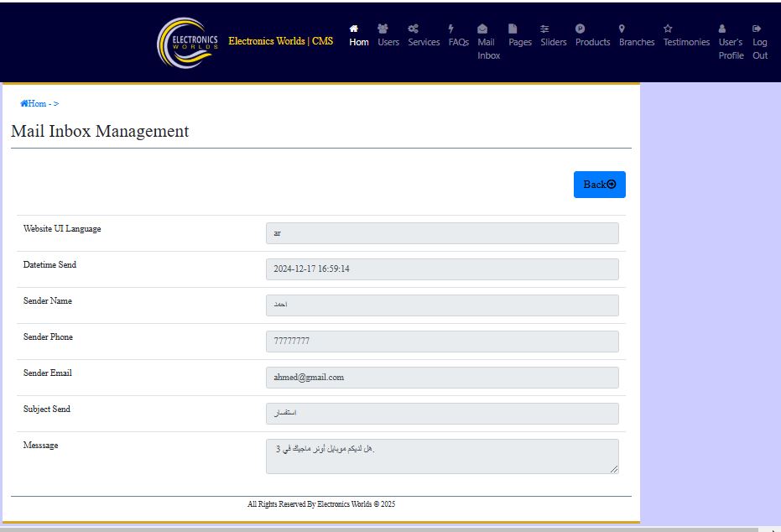Viewport: 781px width, 532px height.
Task: Click the Hom house icon in navbar
Action: coord(354,29)
